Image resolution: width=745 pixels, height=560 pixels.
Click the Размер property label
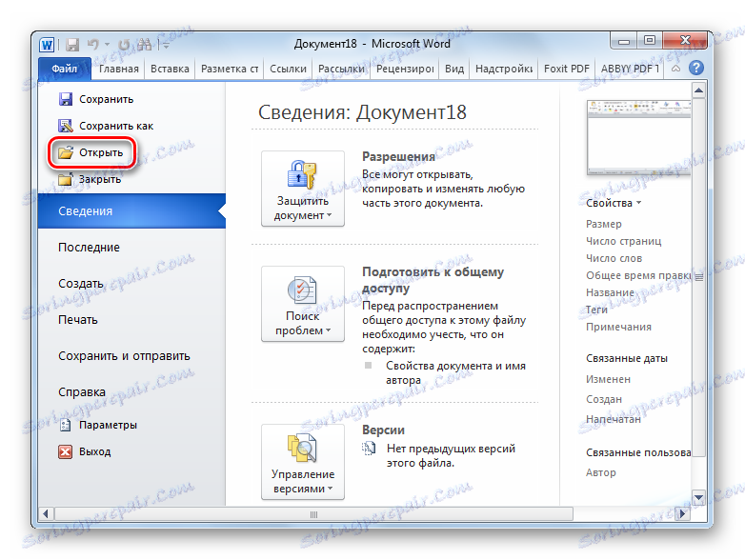click(x=603, y=224)
